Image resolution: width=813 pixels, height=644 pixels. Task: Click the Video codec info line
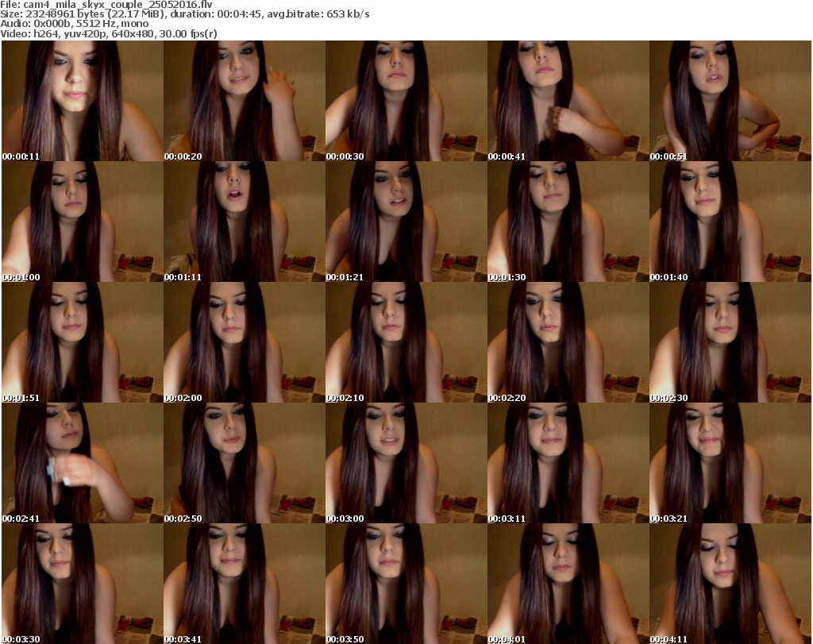point(108,33)
